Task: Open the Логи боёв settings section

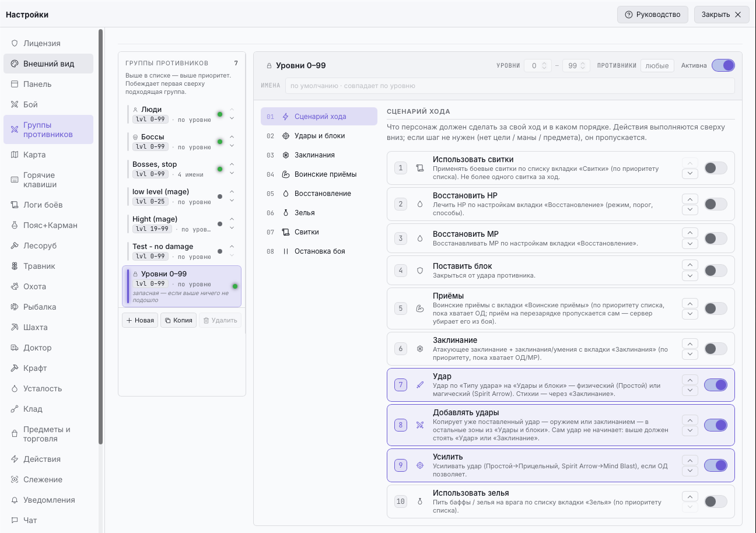Action: pyautogui.click(x=48, y=205)
